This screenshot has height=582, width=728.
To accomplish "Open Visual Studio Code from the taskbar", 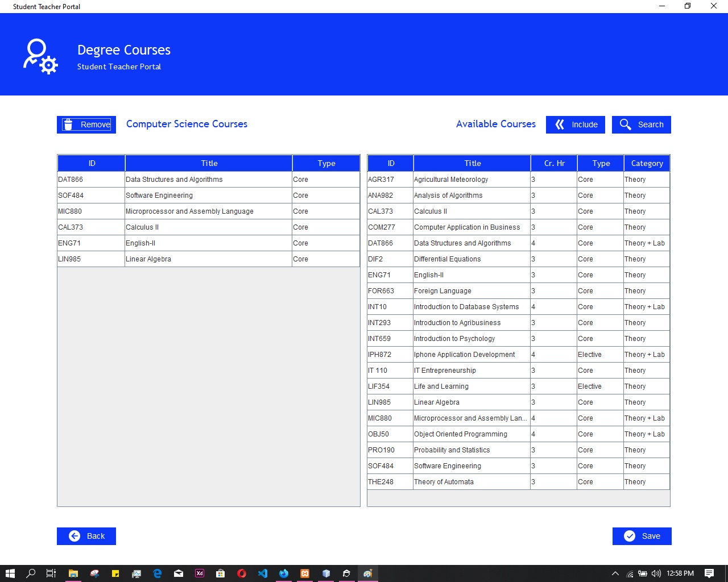I will (263, 573).
